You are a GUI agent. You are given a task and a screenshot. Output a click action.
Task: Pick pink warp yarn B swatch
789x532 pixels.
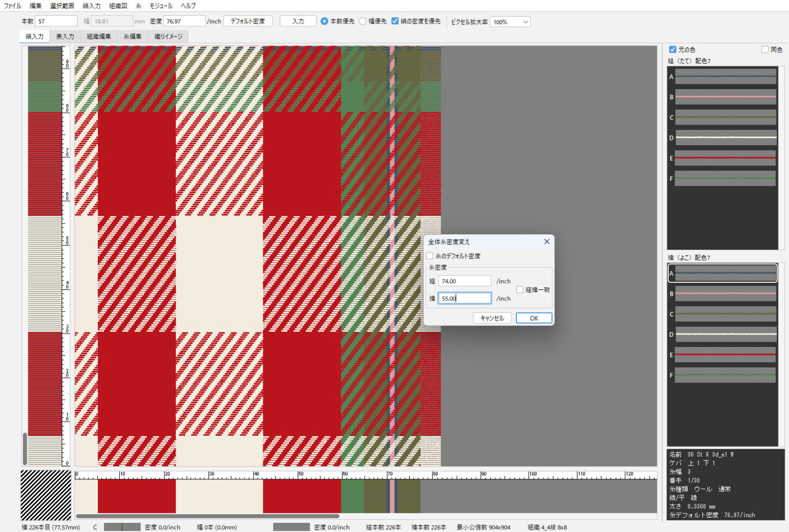coord(725,97)
